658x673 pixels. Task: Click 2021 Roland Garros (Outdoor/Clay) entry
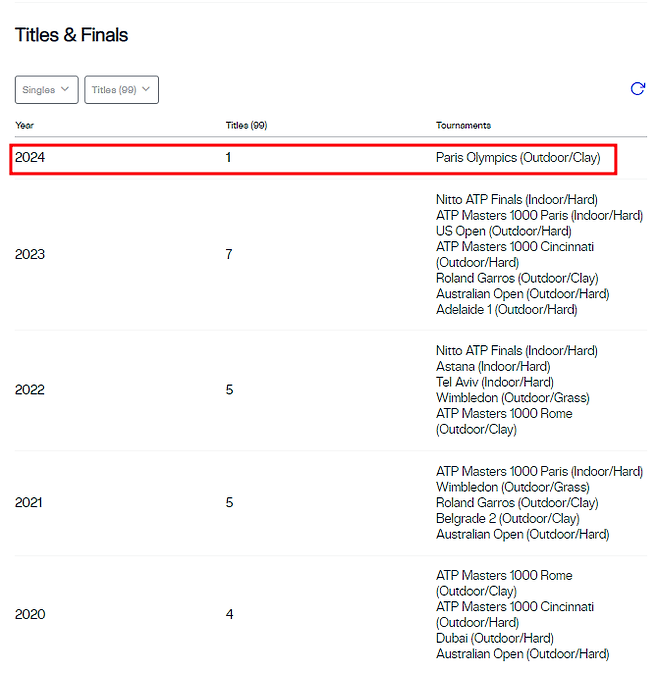click(517, 503)
